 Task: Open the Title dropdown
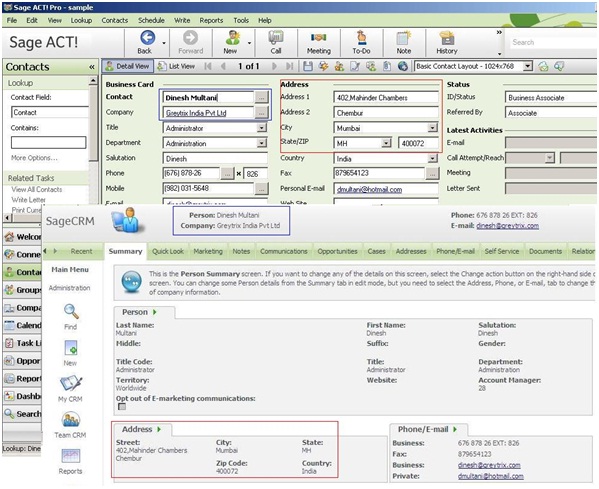pos(262,128)
